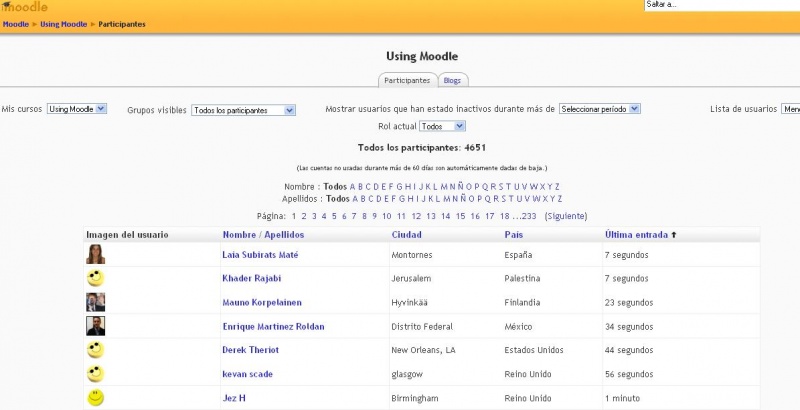Sort by Ciudad column header

point(407,235)
